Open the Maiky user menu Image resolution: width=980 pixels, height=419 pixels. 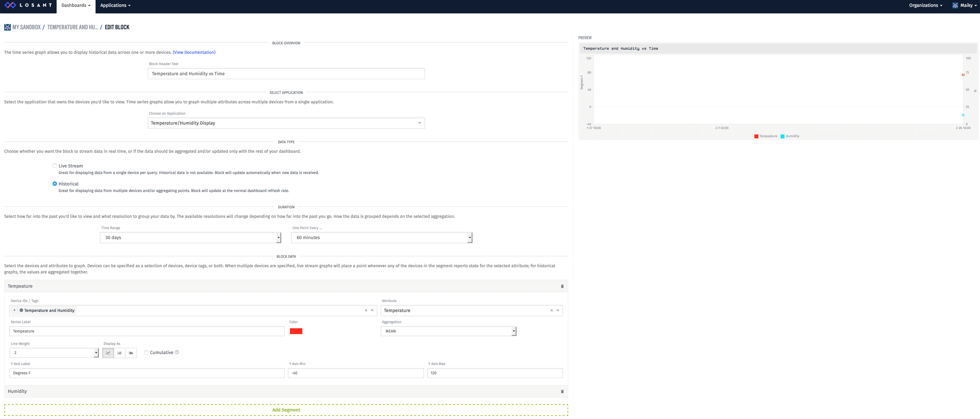coord(964,5)
